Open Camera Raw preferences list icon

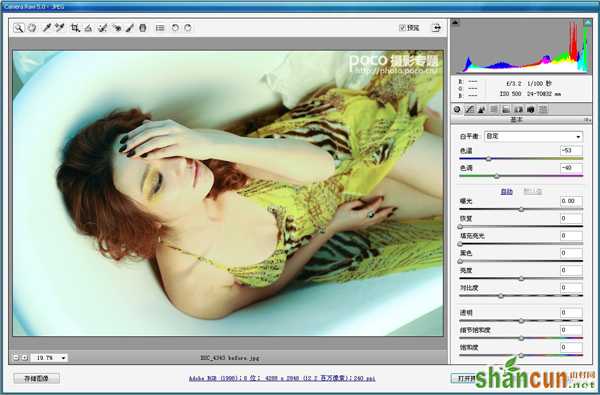click(x=160, y=28)
